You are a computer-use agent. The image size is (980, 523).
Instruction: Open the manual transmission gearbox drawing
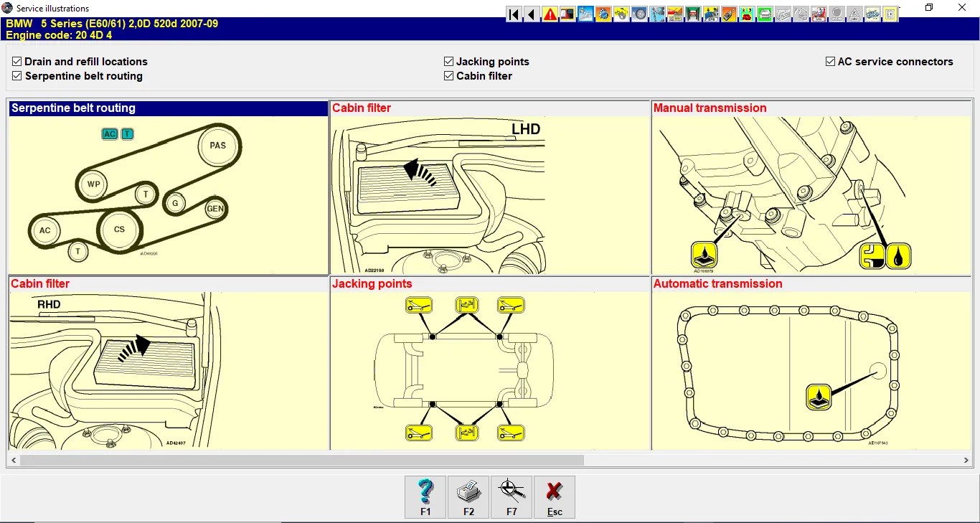(x=811, y=195)
